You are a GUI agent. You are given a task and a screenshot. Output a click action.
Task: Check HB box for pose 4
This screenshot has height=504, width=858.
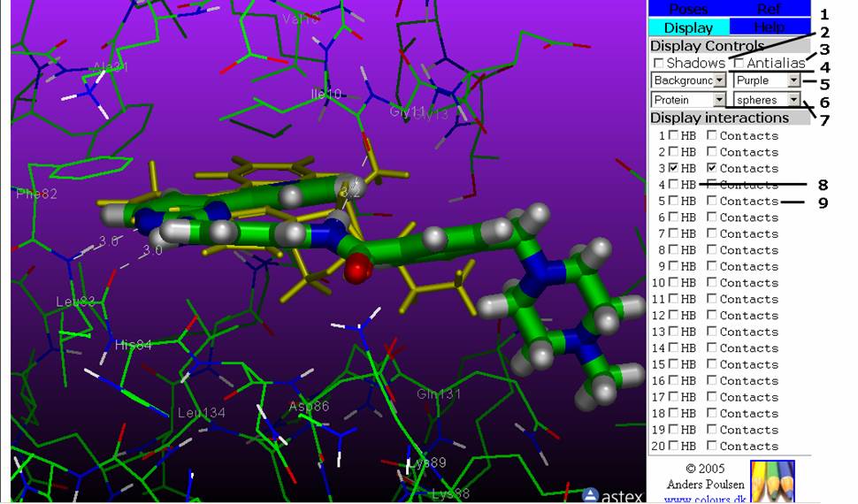[x=674, y=184]
